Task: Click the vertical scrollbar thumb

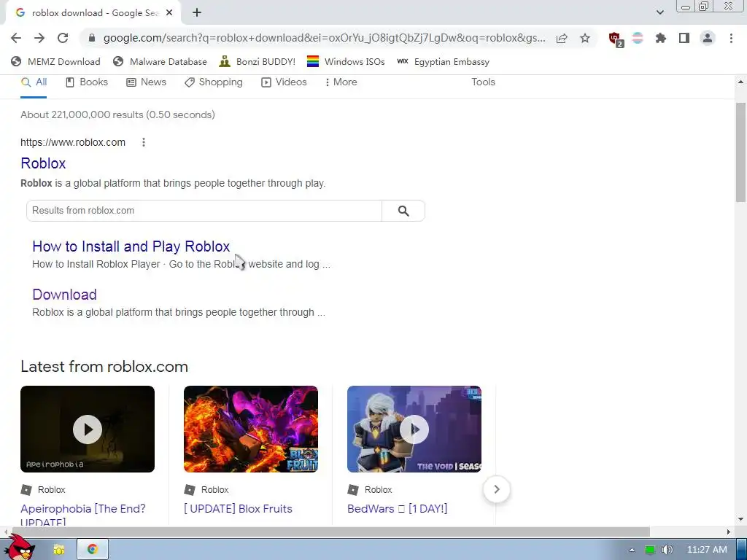Action: (740, 152)
